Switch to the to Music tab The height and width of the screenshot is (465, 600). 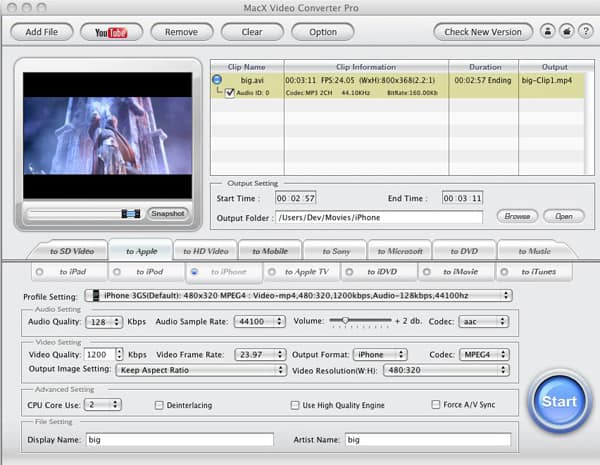534,251
